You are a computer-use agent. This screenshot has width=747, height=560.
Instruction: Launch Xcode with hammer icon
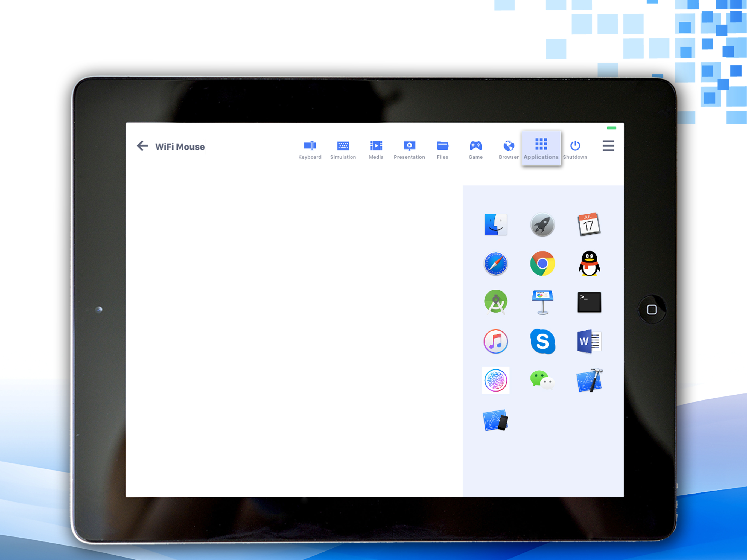pyautogui.click(x=589, y=380)
